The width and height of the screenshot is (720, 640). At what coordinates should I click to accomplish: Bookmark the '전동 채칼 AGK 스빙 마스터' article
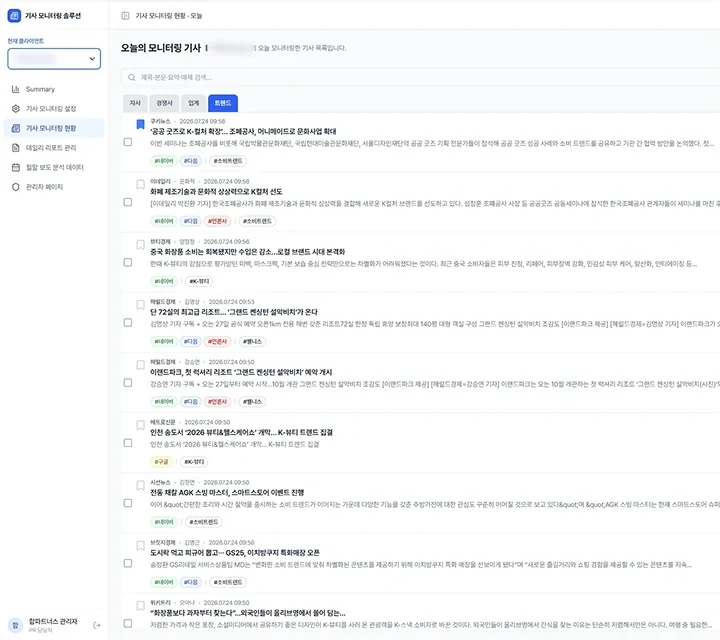point(141,485)
